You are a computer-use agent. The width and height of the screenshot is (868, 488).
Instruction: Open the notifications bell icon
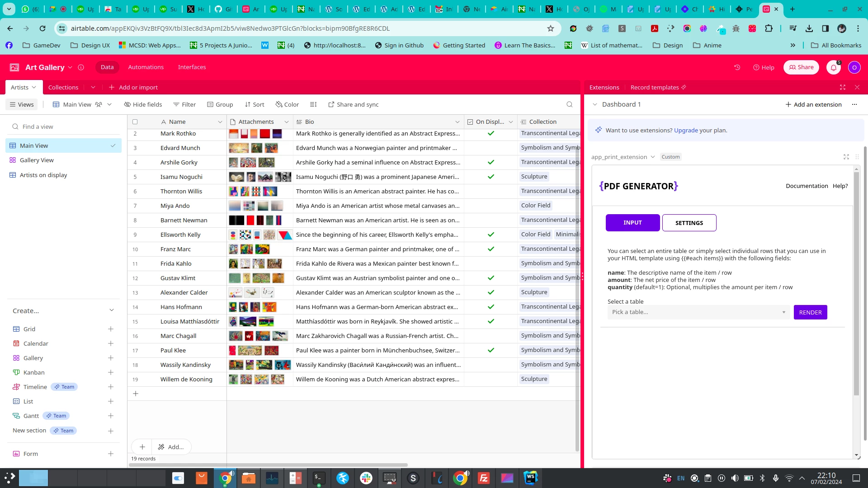click(x=833, y=67)
